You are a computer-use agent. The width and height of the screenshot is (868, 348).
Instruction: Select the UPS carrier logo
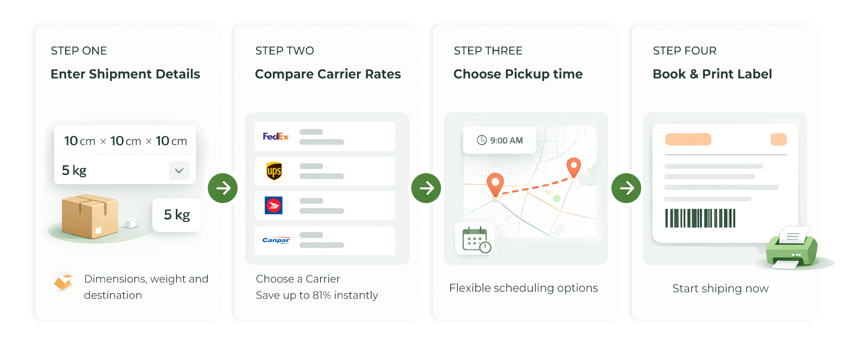click(274, 171)
